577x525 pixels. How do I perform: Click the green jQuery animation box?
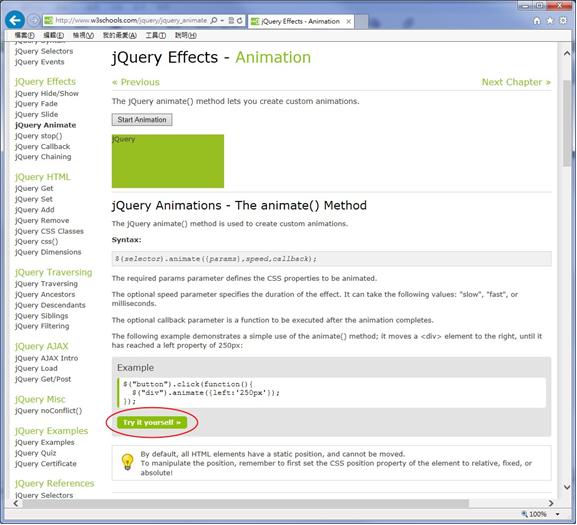click(168, 161)
